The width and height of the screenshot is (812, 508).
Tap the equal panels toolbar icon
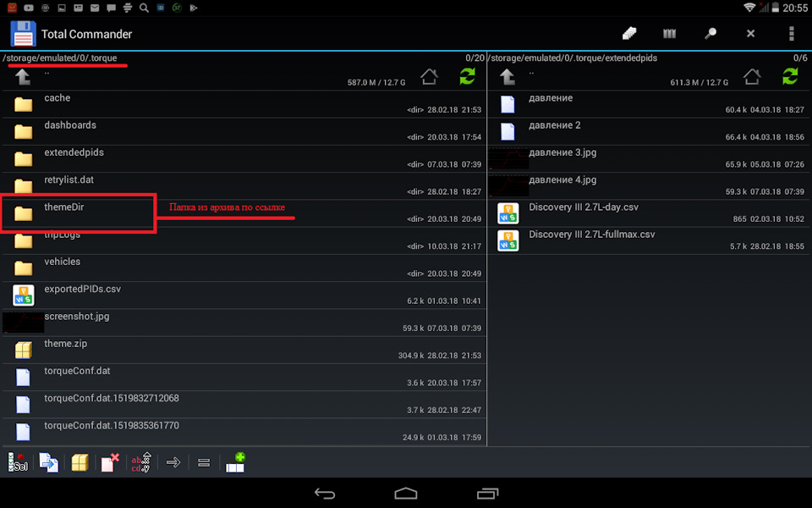(x=204, y=462)
